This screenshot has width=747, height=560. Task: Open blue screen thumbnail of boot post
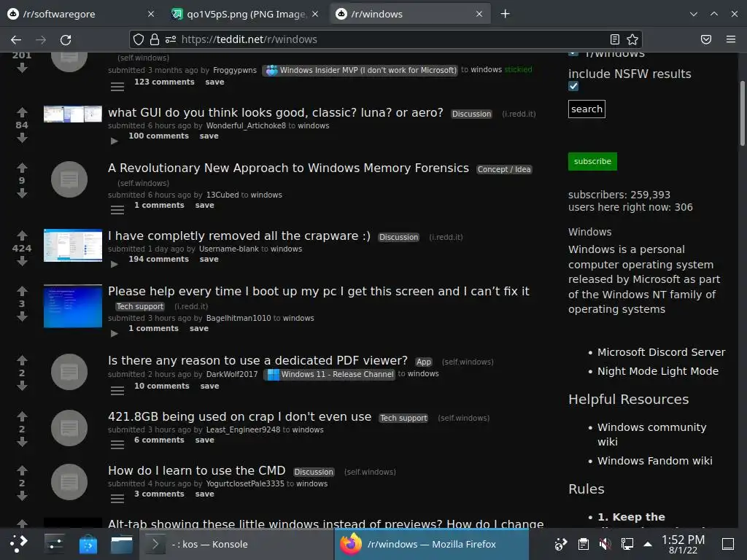[73, 306]
